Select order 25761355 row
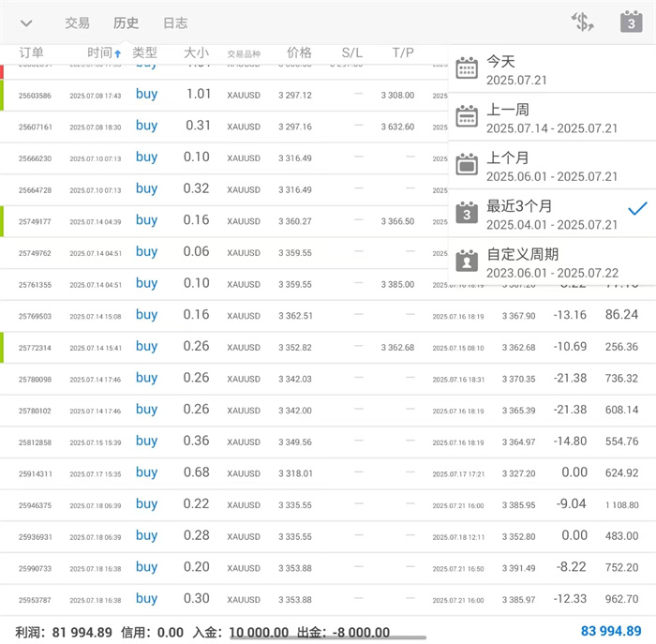The height and width of the screenshot is (644, 656). [328, 285]
